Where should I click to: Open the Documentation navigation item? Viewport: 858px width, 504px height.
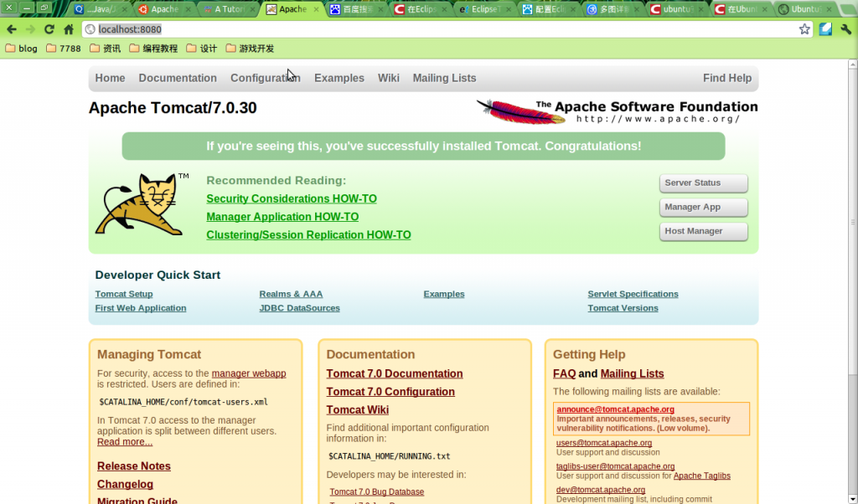click(178, 78)
